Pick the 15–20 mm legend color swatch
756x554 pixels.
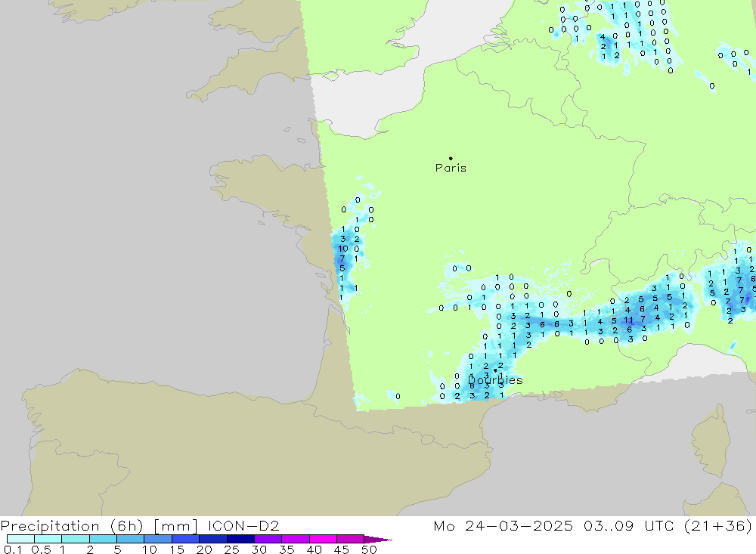pos(185,539)
